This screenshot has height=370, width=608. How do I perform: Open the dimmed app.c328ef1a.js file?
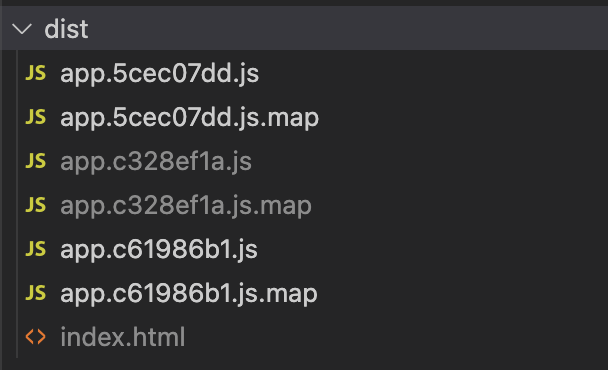156,161
